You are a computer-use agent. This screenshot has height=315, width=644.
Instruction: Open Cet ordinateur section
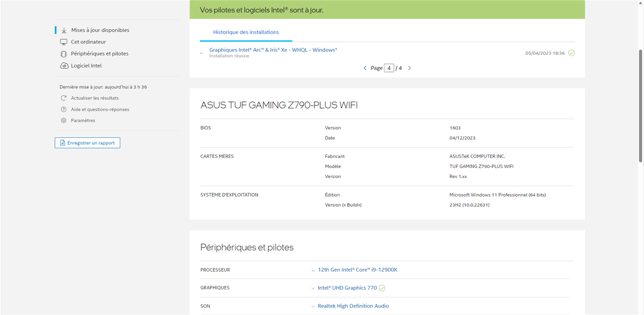click(x=89, y=42)
